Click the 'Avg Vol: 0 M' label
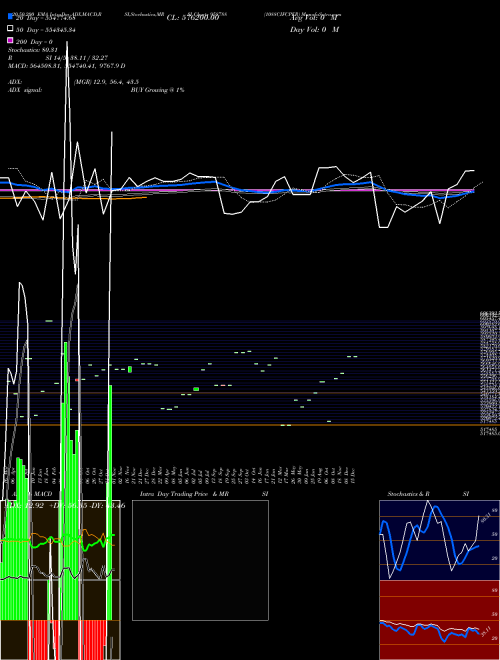This screenshot has height=660, width=500. click(x=314, y=18)
